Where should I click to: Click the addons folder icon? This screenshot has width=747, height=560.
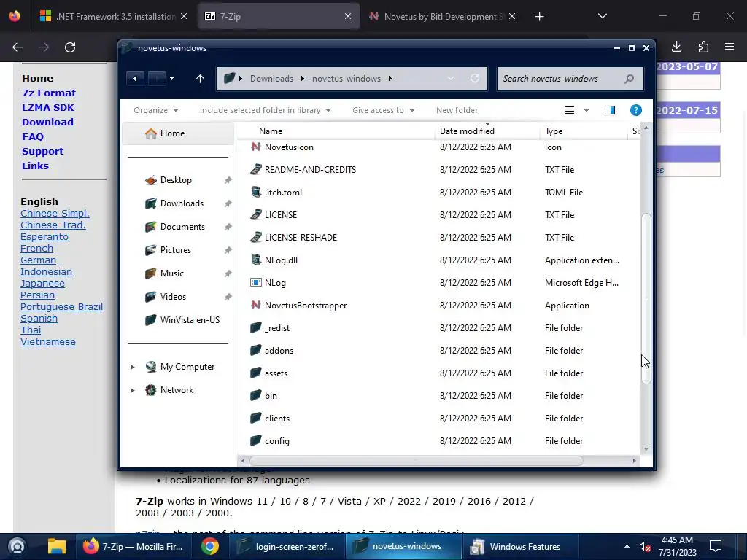256,351
